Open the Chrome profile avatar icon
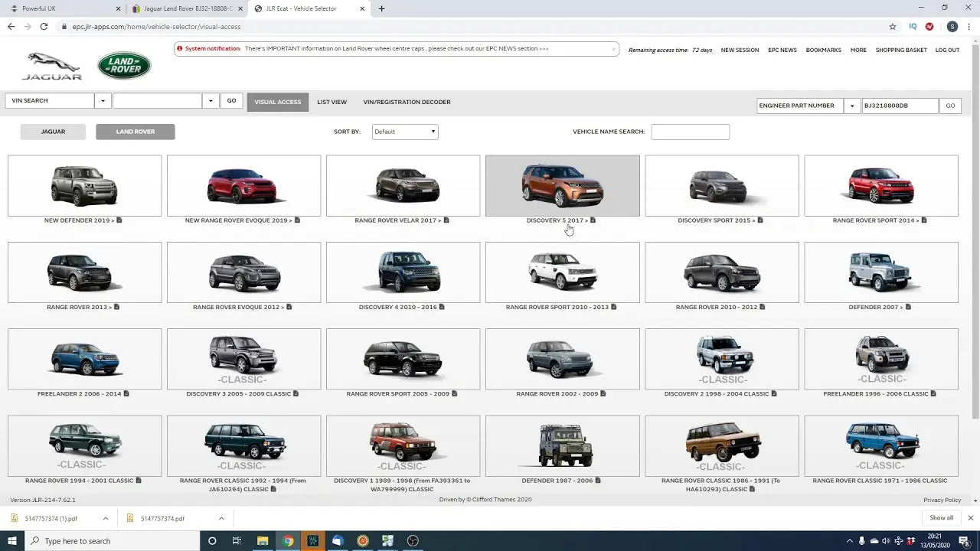Viewport: 980px width, 551px height. (952, 26)
